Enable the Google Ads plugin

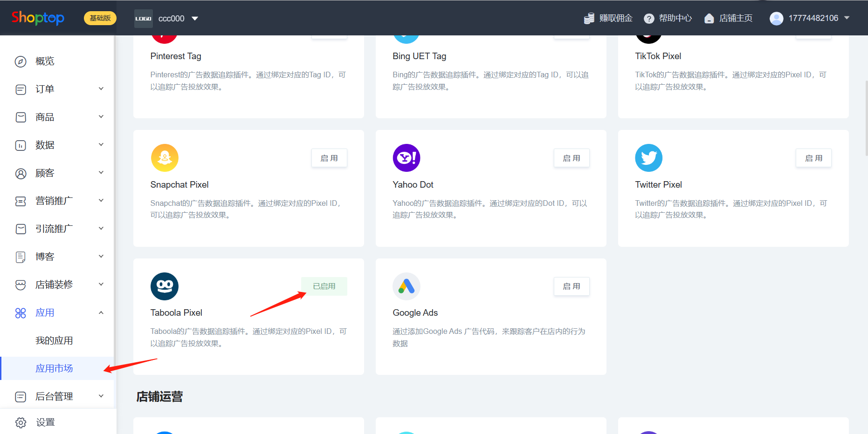pyautogui.click(x=572, y=286)
